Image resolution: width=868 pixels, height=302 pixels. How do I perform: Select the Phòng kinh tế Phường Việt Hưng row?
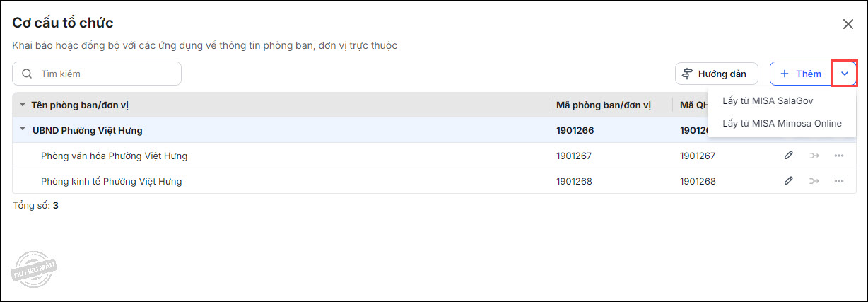tap(111, 181)
